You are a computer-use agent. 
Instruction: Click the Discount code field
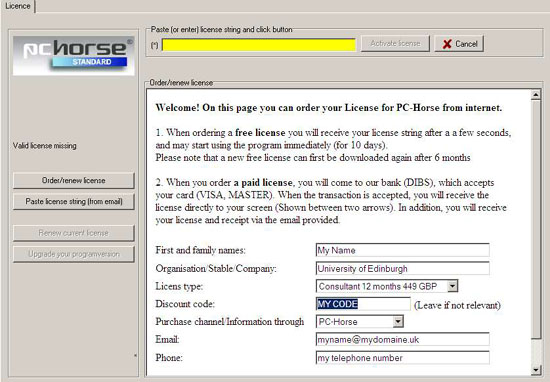click(x=363, y=304)
